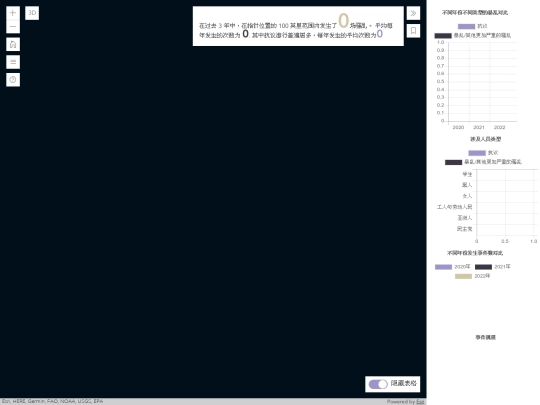
Task: Open the two-line menu icon under Home
Action: coord(13,62)
